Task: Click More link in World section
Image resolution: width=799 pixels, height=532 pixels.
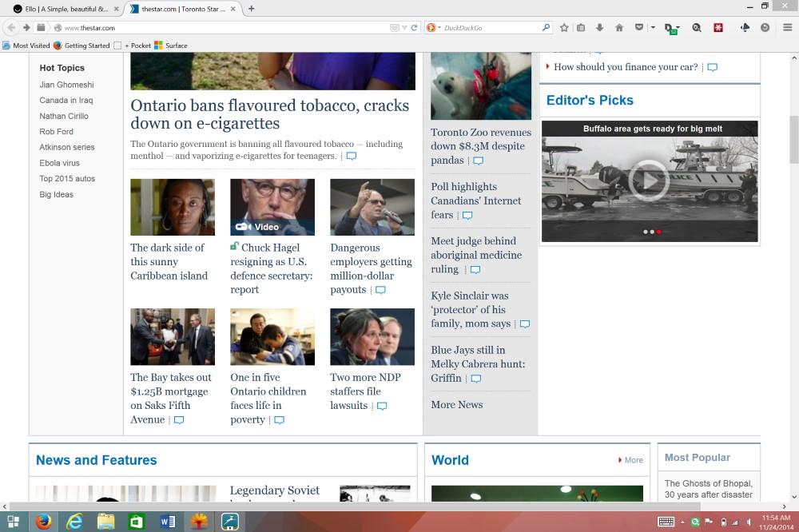Action: [631, 460]
